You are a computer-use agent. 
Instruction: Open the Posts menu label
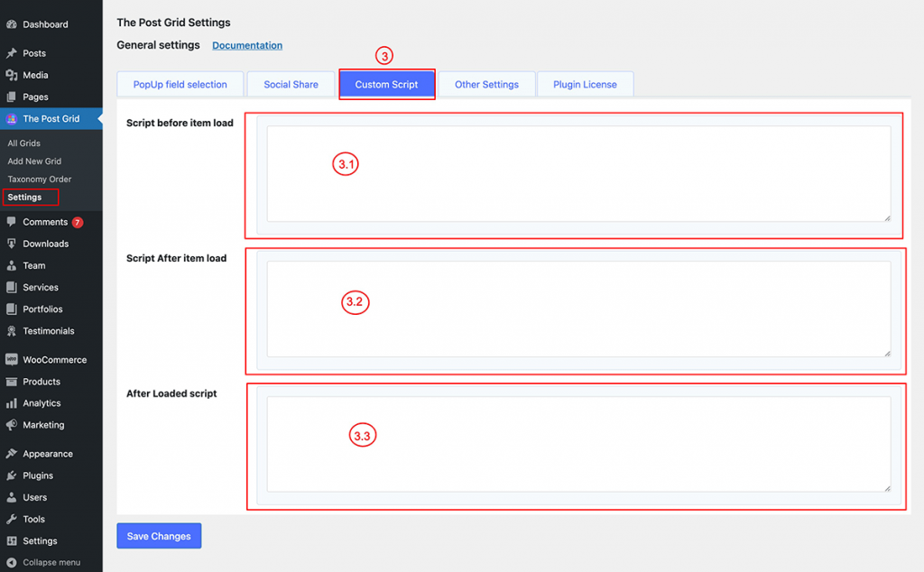pos(34,53)
